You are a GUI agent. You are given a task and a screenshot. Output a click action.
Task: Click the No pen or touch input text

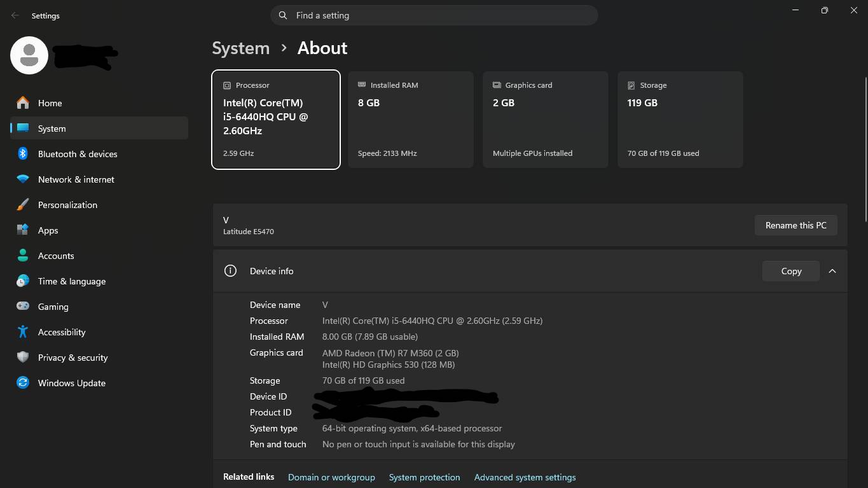click(x=418, y=444)
